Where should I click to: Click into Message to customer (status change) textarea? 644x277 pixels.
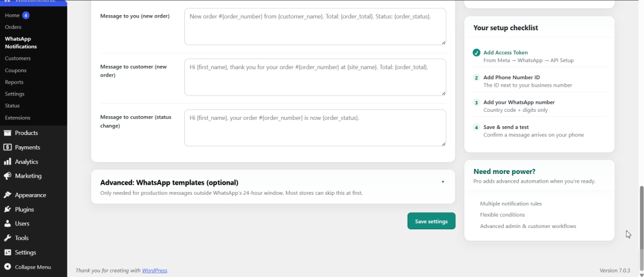pos(315,128)
